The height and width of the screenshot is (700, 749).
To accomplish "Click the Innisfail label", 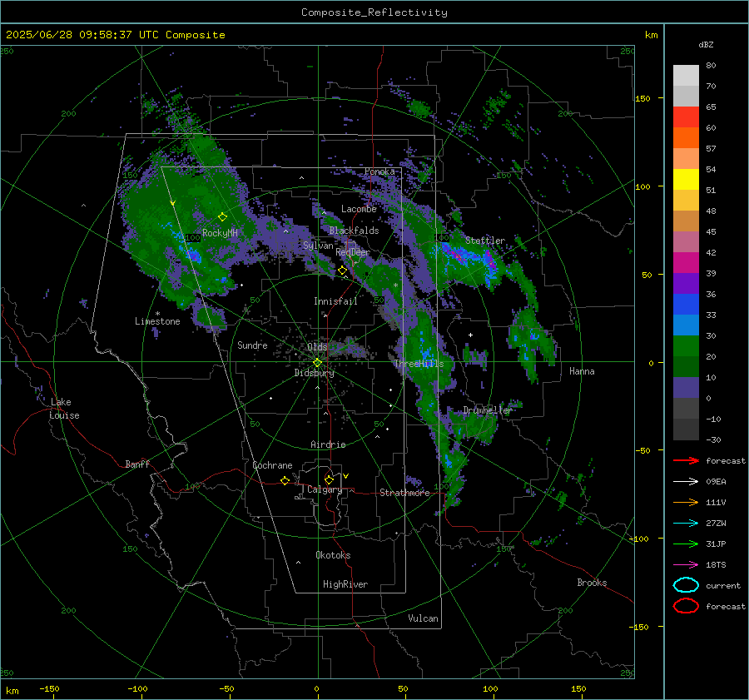I will pos(335,301).
